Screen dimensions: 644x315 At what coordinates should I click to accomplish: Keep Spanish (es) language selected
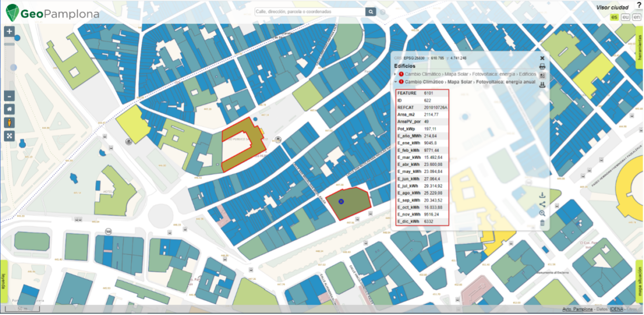[614, 17]
